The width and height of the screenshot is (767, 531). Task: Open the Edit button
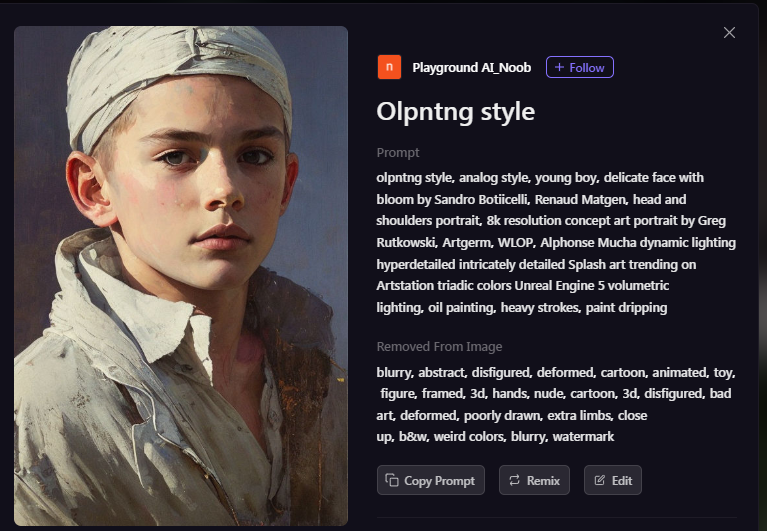pos(612,480)
